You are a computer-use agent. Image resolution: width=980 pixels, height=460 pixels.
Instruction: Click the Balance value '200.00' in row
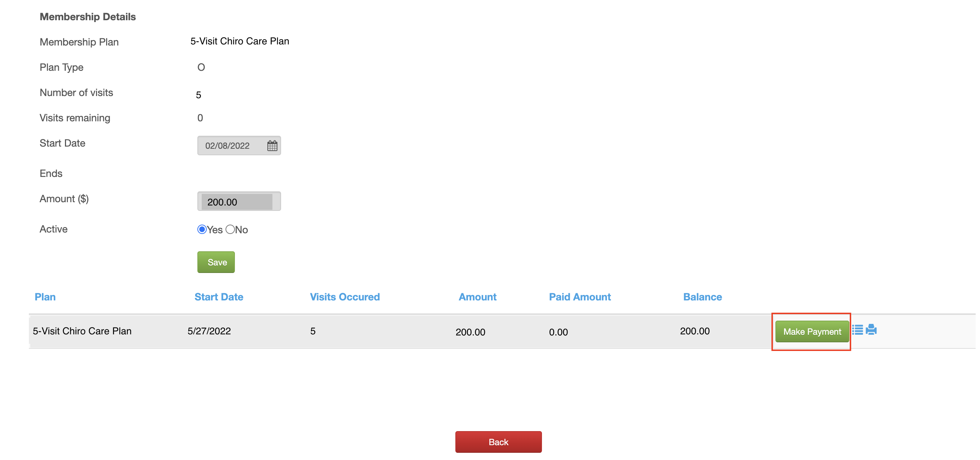pyautogui.click(x=695, y=331)
